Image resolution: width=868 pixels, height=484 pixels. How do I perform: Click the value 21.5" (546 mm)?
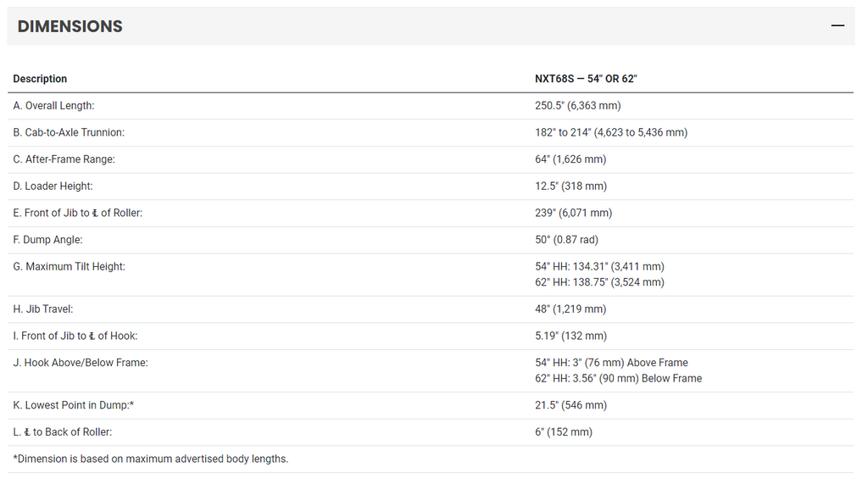tap(570, 405)
